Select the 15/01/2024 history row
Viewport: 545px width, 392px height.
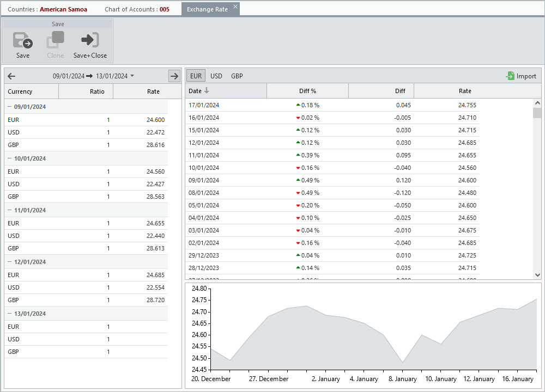[332, 130]
